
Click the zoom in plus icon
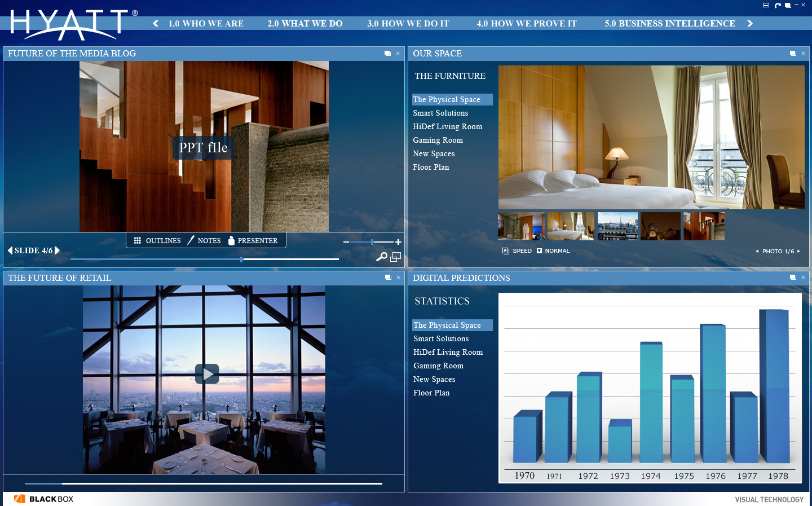(398, 242)
